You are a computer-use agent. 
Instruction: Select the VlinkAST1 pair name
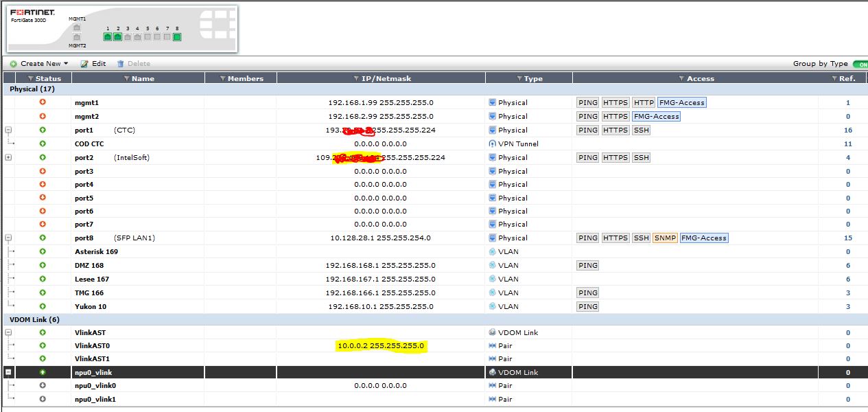coord(92,358)
